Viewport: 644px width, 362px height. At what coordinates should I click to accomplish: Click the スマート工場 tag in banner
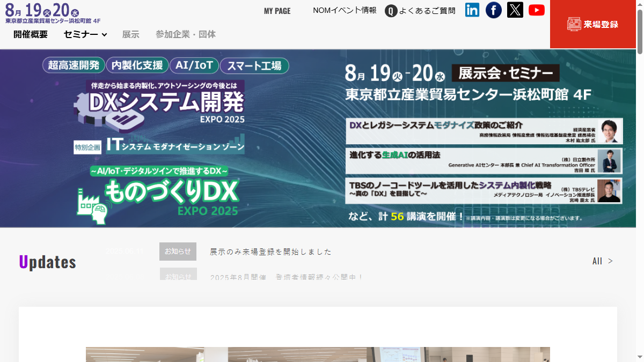254,65
